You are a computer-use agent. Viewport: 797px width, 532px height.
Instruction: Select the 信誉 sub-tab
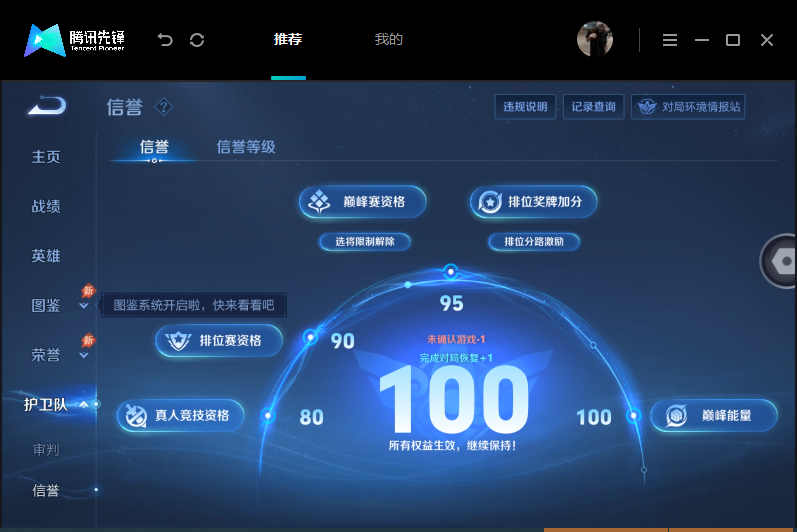tap(154, 147)
